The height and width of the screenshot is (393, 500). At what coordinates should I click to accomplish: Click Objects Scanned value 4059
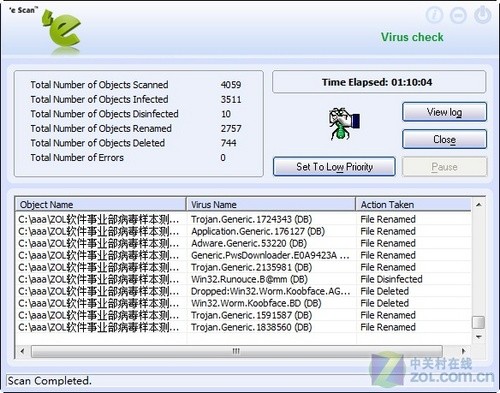point(231,85)
